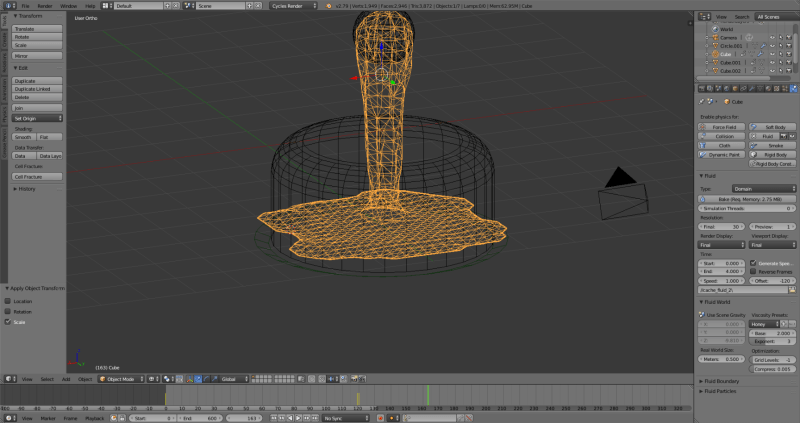Click the timeline editor type icon
This screenshot has width=800, height=423.
point(10,418)
